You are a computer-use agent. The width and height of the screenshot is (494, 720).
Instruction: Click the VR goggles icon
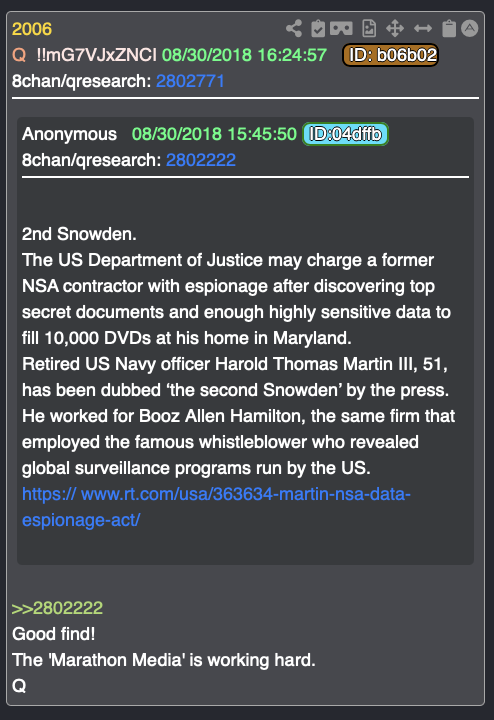341,28
